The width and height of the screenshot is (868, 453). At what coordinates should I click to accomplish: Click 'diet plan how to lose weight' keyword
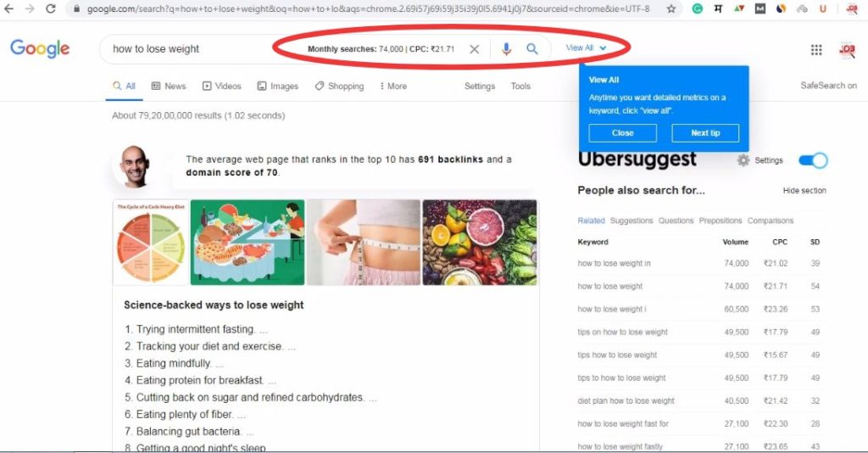(626, 401)
